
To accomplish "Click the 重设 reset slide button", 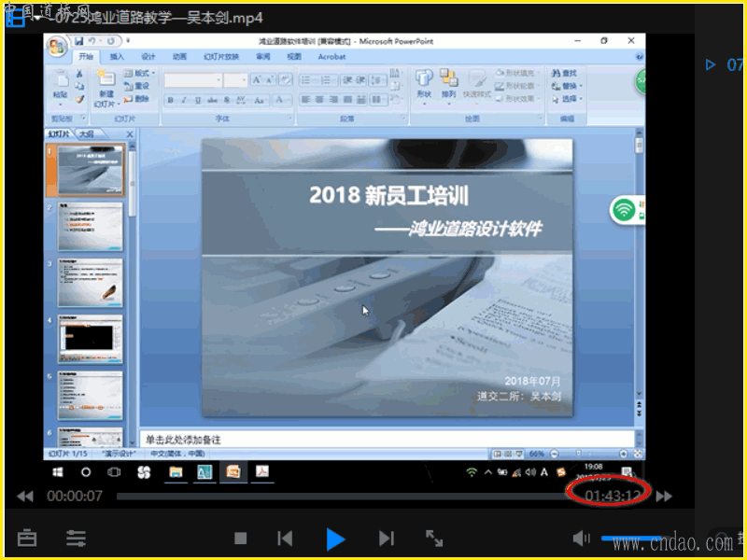I will [x=137, y=86].
